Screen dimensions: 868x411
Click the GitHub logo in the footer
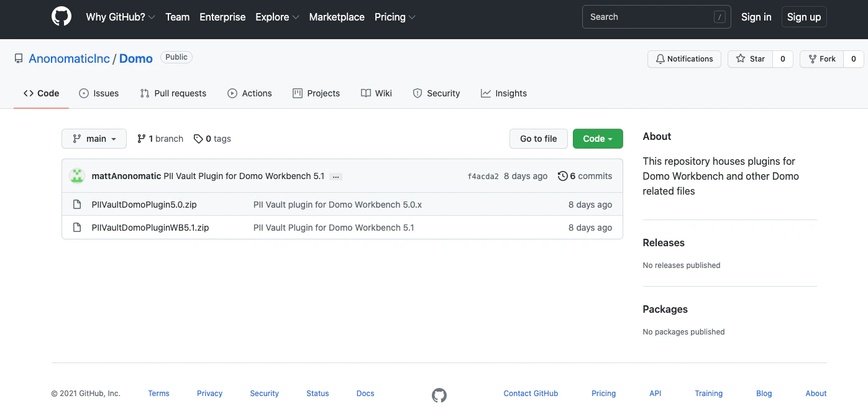click(439, 395)
